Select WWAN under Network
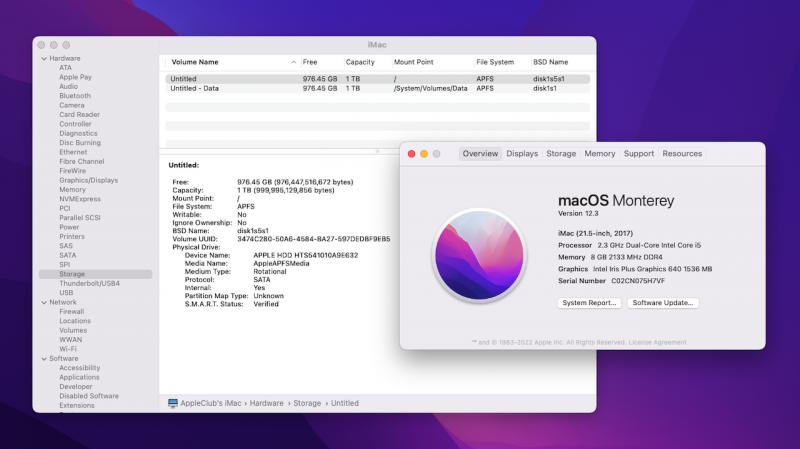Screen dimensions: 800x449 [x=70, y=340]
